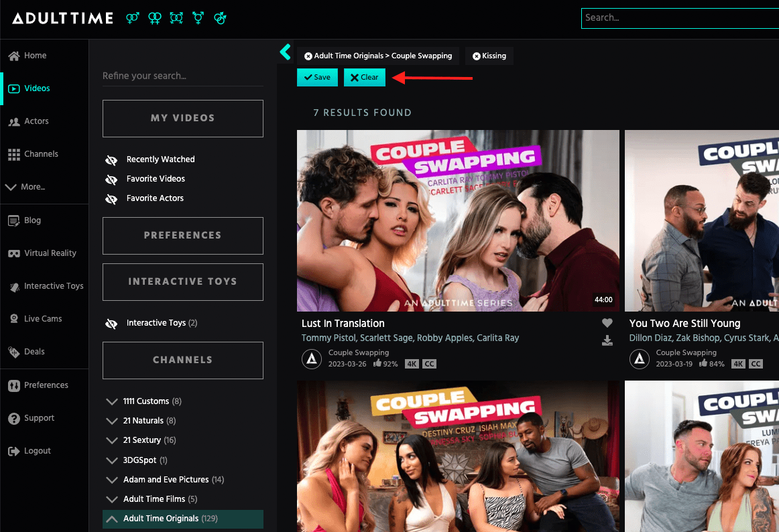Expand the 21 Sextury channel
This screenshot has height=532, width=779.
point(112,440)
